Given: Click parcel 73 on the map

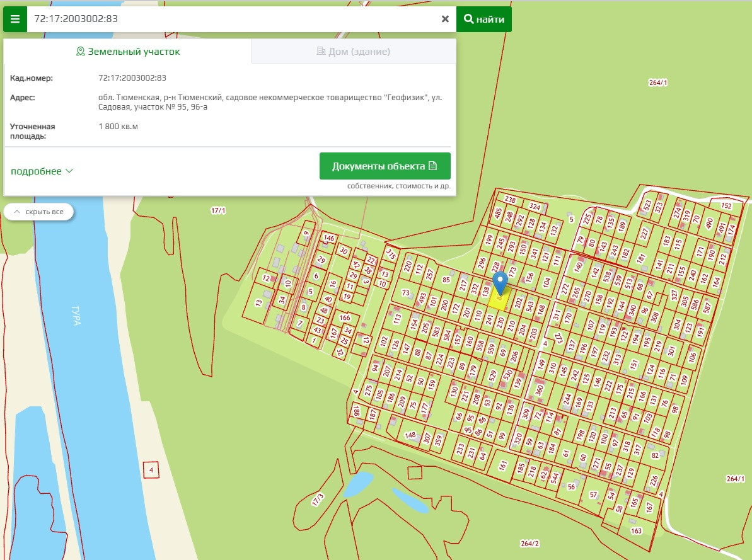Looking at the screenshot, I should (406, 293).
